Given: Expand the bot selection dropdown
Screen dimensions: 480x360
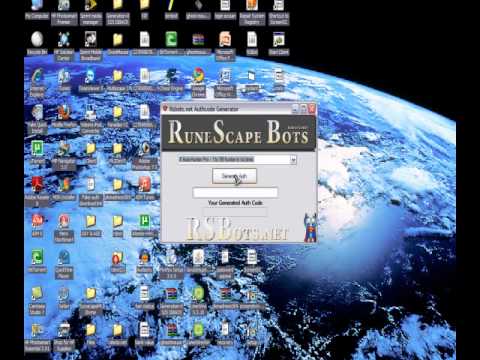Looking at the screenshot, I should coord(293,160).
